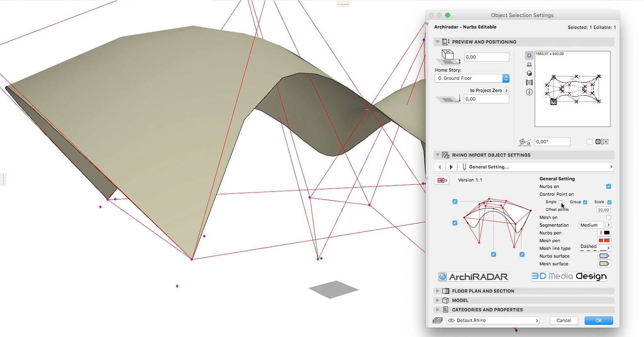
Task: Select the 2D symbol preview icon
Action: pyautogui.click(x=530, y=55)
